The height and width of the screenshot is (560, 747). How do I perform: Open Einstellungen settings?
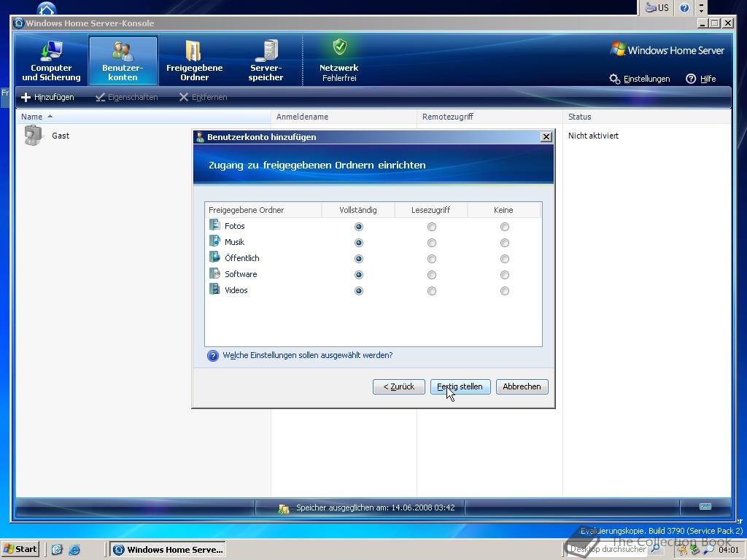640,79
